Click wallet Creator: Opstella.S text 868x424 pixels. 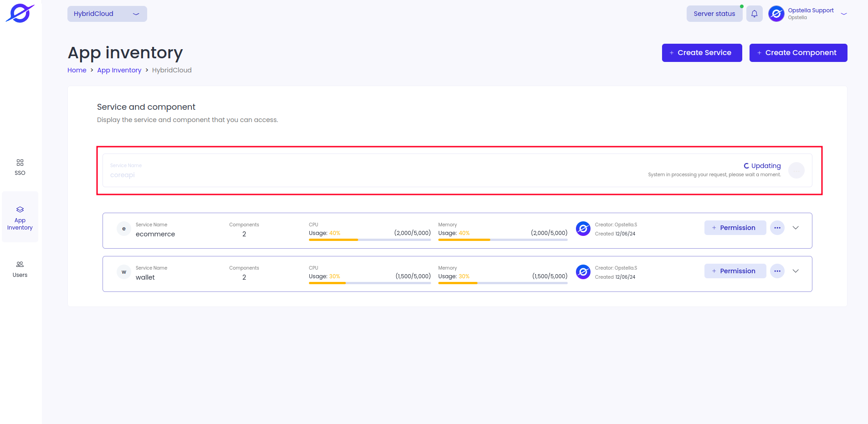coord(616,268)
